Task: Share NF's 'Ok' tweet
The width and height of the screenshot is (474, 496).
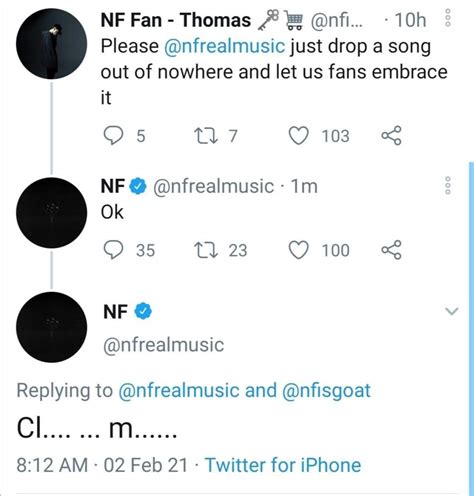Action: tap(391, 250)
